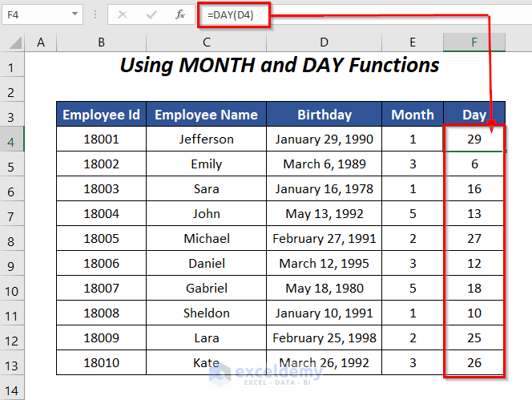
Task: Select the Day cell showing 29
Action: pyautogui.click(x=474, y=139)
